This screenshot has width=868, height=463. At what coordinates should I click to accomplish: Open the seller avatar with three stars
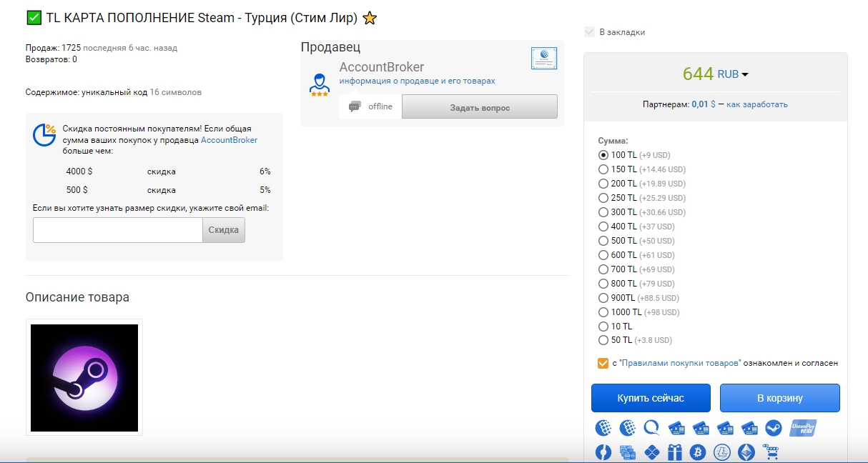320,84
